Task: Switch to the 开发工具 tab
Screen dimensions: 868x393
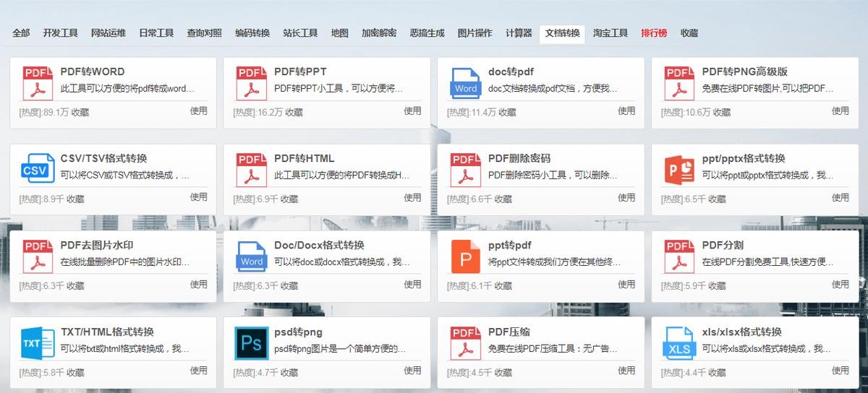Action: [60, 33]
